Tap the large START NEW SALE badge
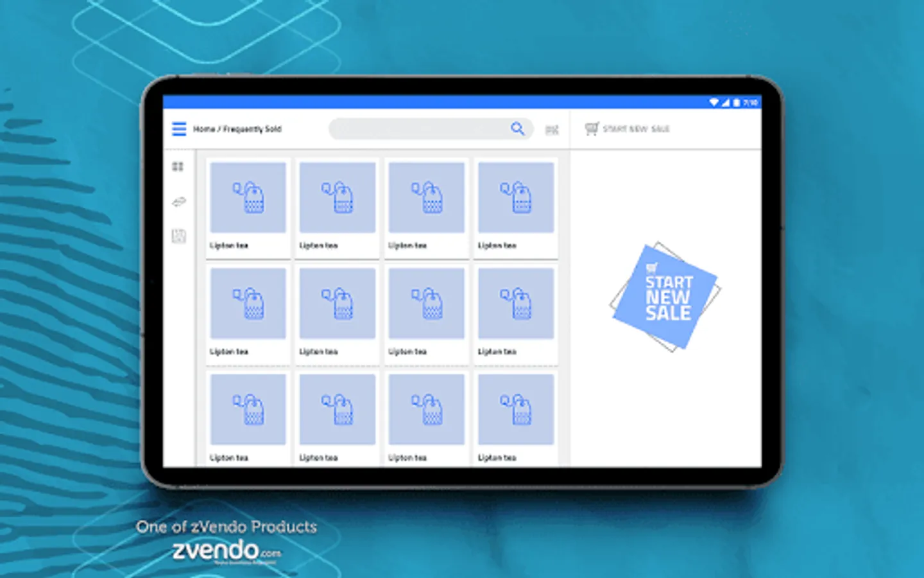The width and height of the screenshot is (924, 578). coord(665,297)
